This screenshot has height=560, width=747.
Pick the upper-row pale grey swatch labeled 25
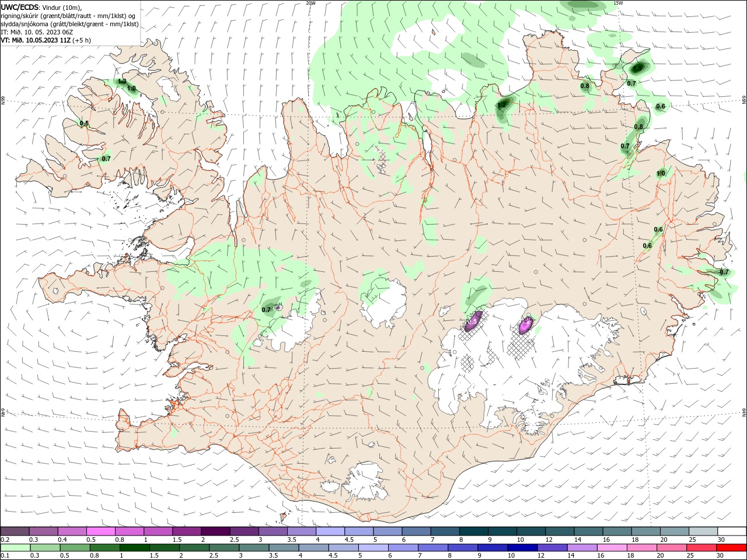pos(703,531)
